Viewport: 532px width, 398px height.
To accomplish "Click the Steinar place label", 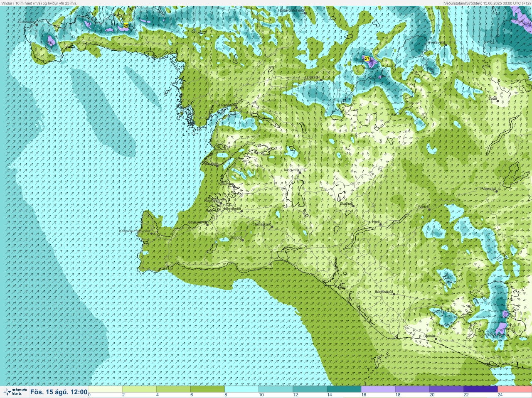I will 429,336.
